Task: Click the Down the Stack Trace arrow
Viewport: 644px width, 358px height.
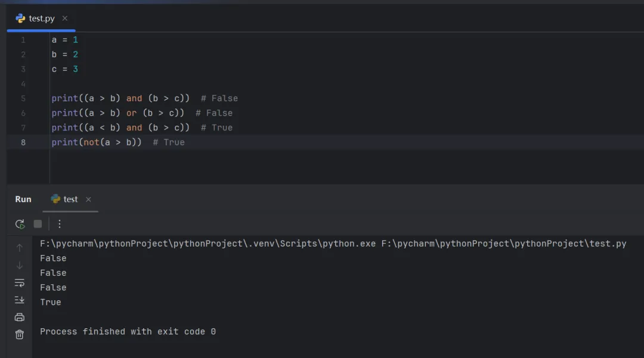Action: coord(20,265)
